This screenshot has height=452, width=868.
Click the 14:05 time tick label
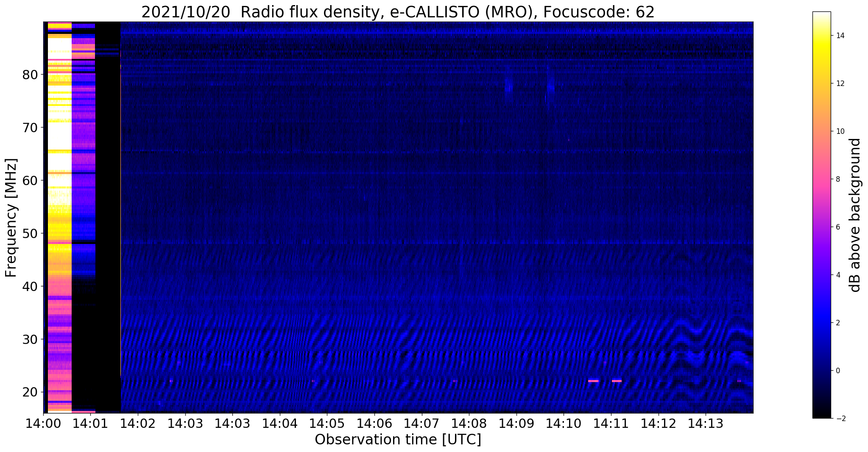click(327, 423)
